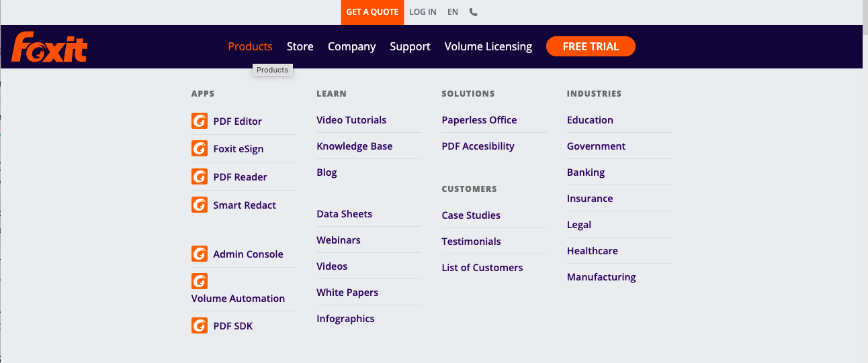The image size is (868, 363).
Task: Click the CUSTOMERS section heading
Action: (469, 189)
